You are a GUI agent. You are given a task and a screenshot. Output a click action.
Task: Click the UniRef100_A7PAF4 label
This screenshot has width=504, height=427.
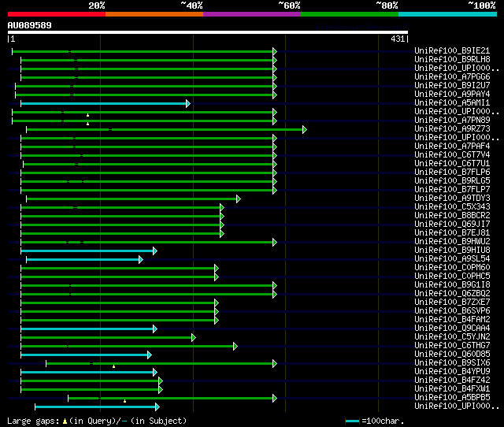pos(452,147)
